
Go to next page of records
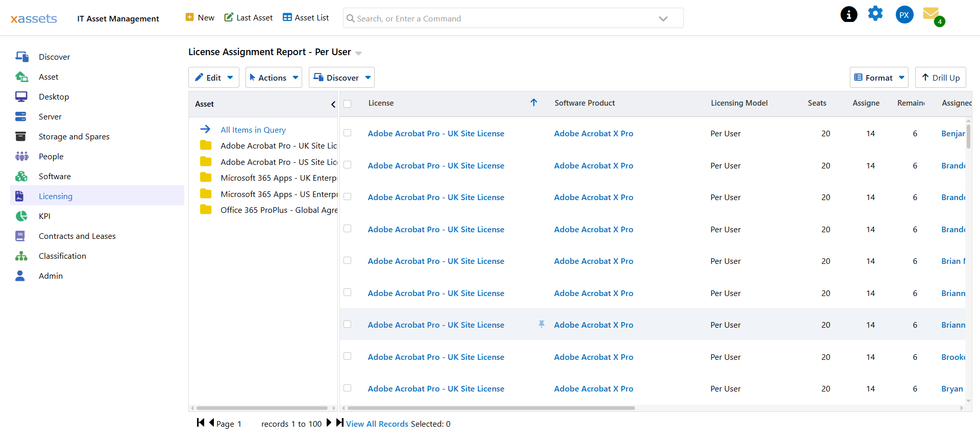click(x=329, y=423)
